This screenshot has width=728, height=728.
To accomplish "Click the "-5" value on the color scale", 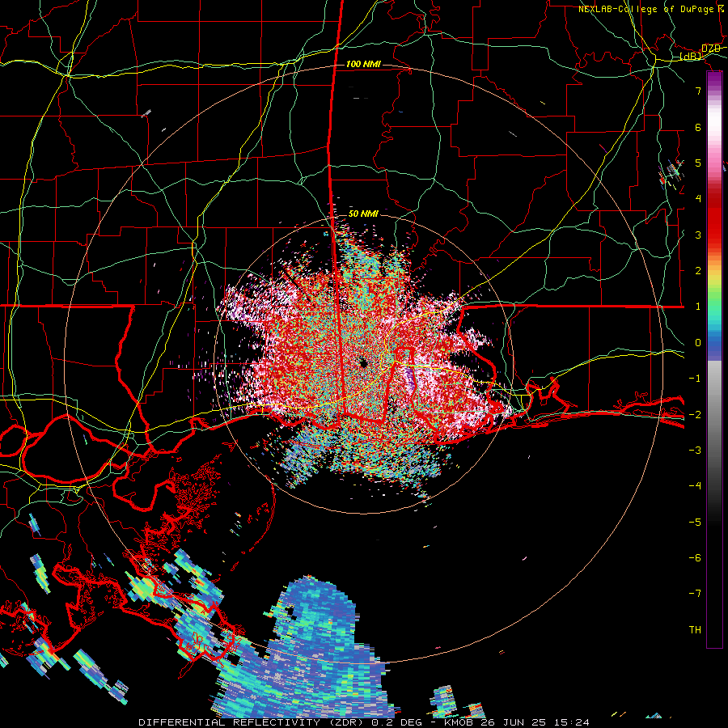I will [x=695, y=522].
